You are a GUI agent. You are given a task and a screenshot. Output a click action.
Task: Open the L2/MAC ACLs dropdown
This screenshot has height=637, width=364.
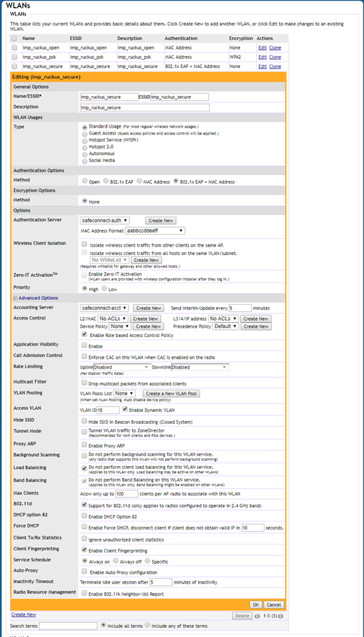click(113, 319)
